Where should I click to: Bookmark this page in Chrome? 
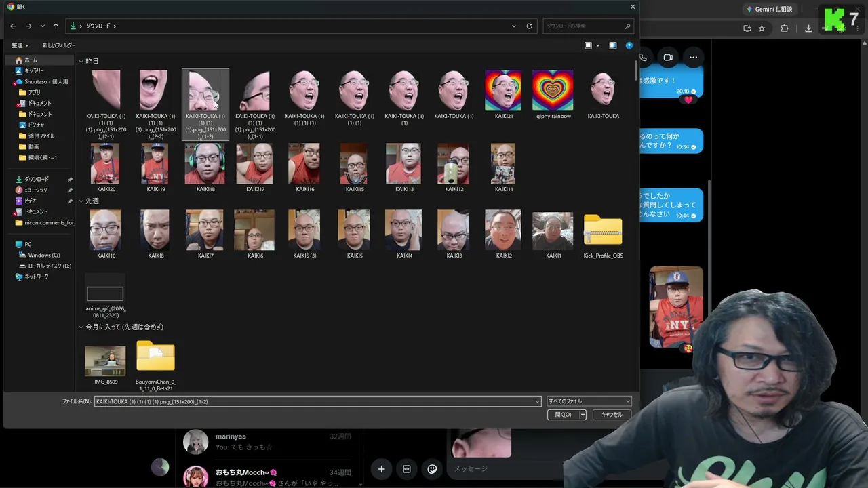[762, 28]
